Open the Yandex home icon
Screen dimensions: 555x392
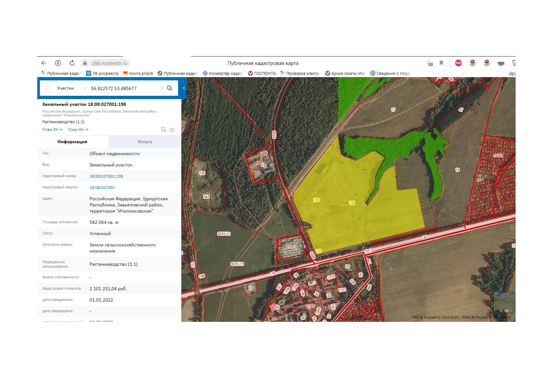click(x=58, y=63)
